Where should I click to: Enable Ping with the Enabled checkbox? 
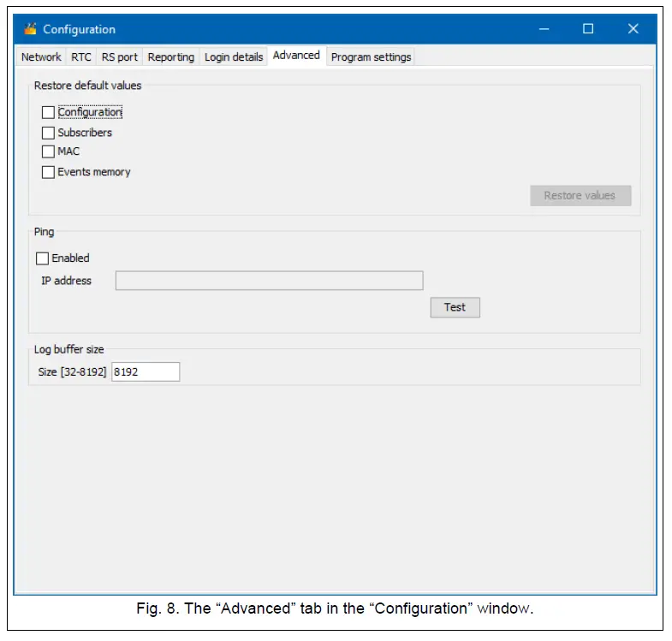[x=42, y=258]
